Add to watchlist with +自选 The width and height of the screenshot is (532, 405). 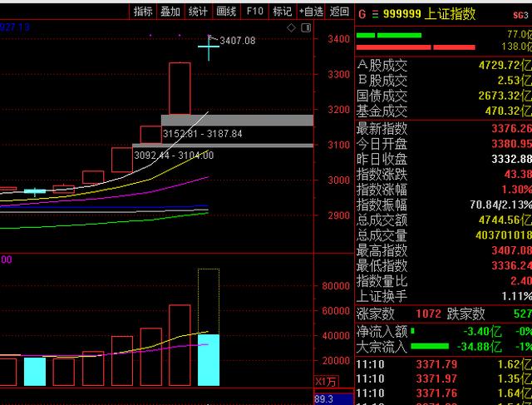point(311,12)
